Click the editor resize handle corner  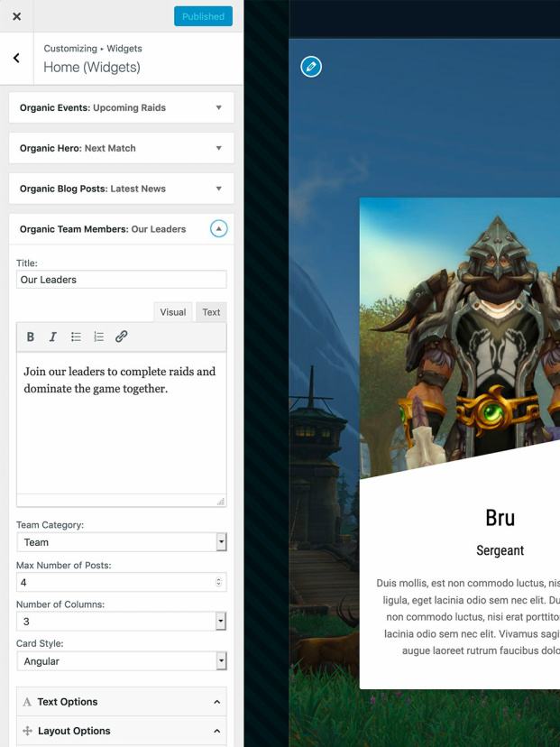point(220,502)
